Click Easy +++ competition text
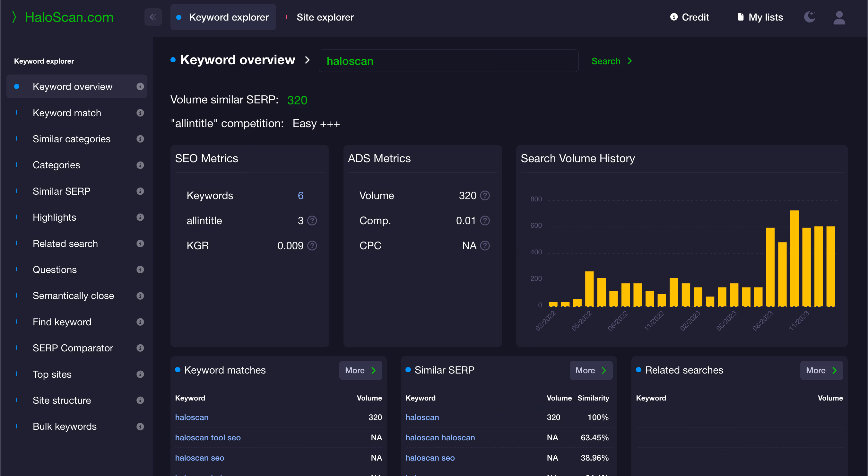The height and width of the screenshot is (476, 868). pyautogui.click(x=316, y=124)
